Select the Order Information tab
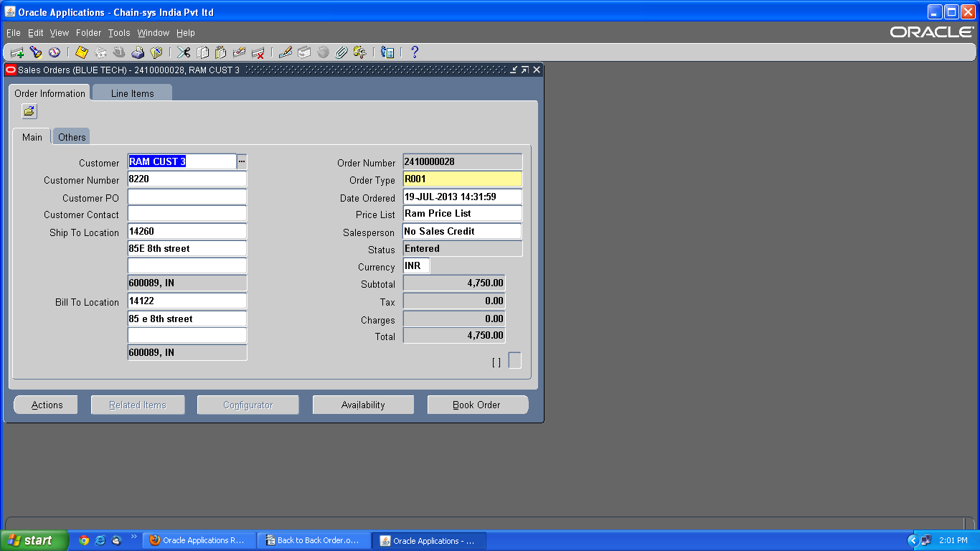This screenshot has height=551, width=980. [50, 93]
